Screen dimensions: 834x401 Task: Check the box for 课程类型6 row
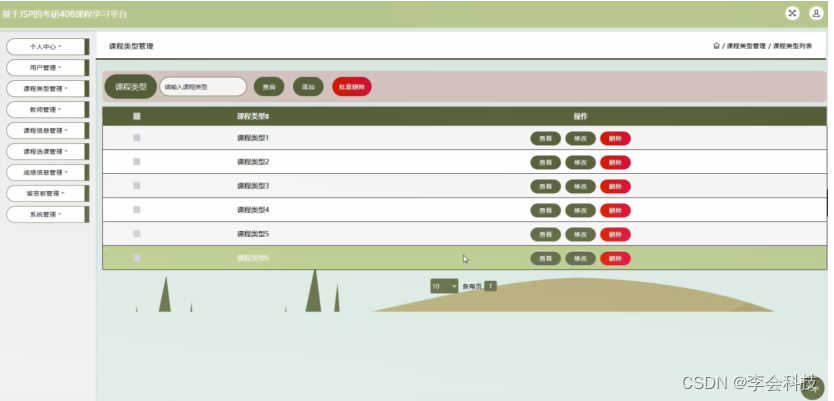pyautogui.click(x=137, y=257)
